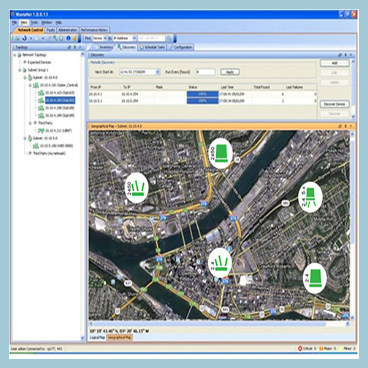Click the map horizontal scrollbar

point(219,324)
